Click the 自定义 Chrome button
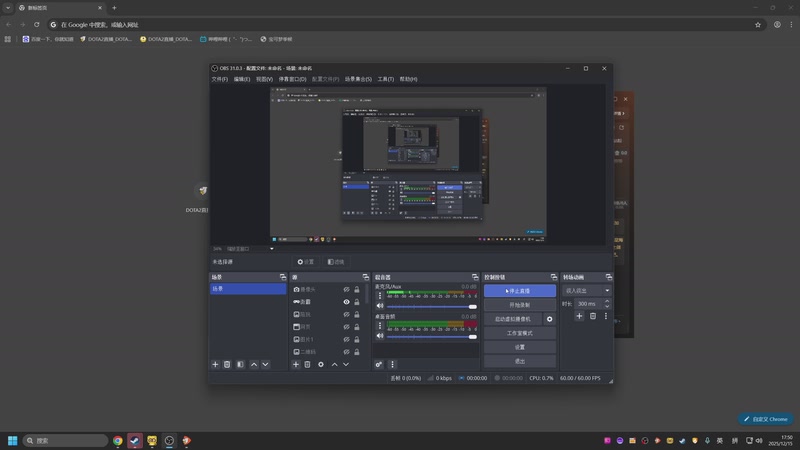 [x=765, y=419]
